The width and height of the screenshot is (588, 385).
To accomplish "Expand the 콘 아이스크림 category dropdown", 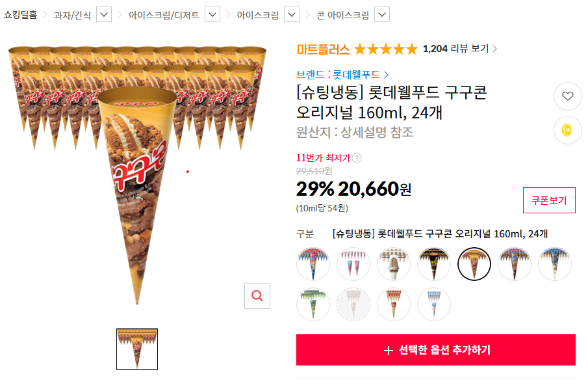I will point(382,14).
